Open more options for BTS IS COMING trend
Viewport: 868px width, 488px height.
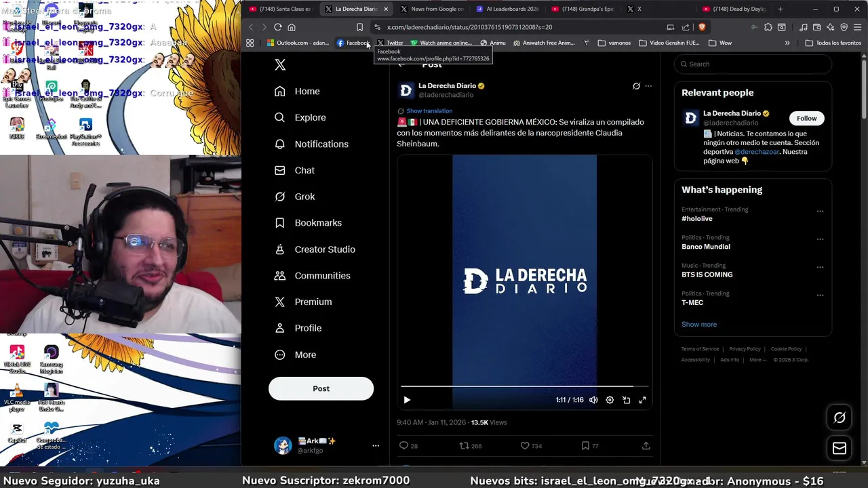click(820, 267)
